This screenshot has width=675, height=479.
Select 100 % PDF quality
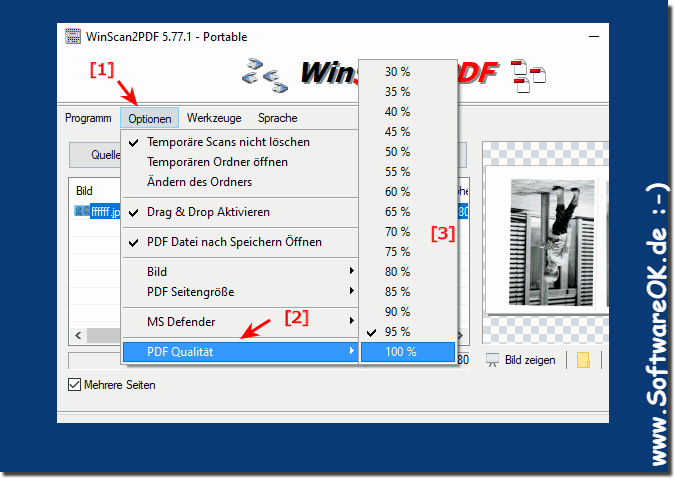click(408, 352)
